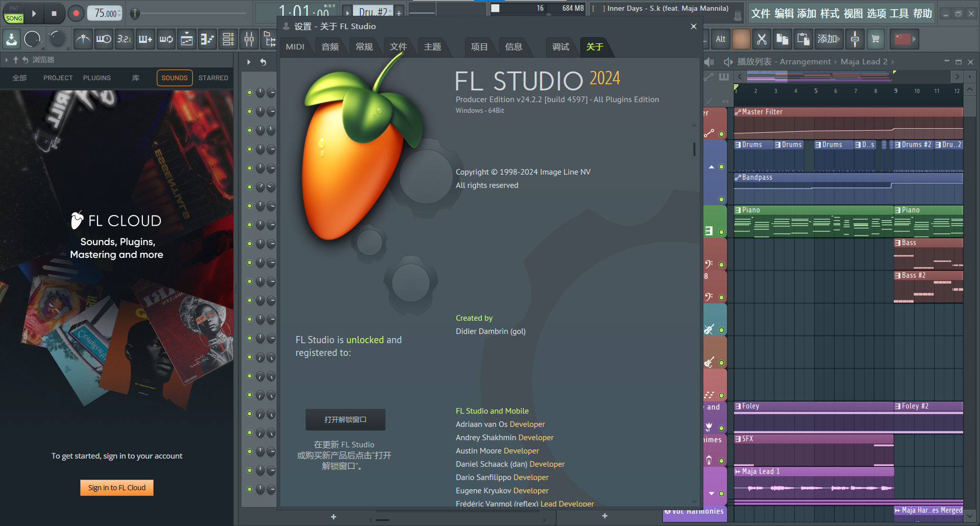Switch to the 音频 audio settings tab
The image size is (980, 526).
pyautogui.click(x=330, y=47)
